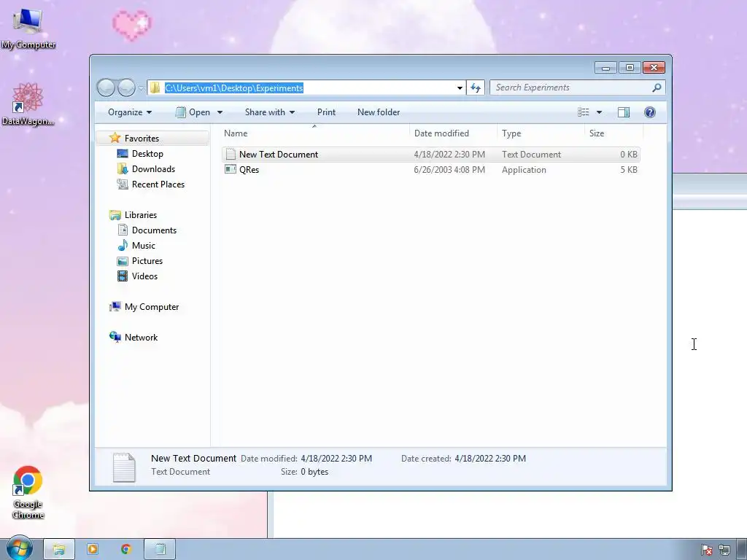
Task: Open the Videos library
Action: (x=144, y=276)
